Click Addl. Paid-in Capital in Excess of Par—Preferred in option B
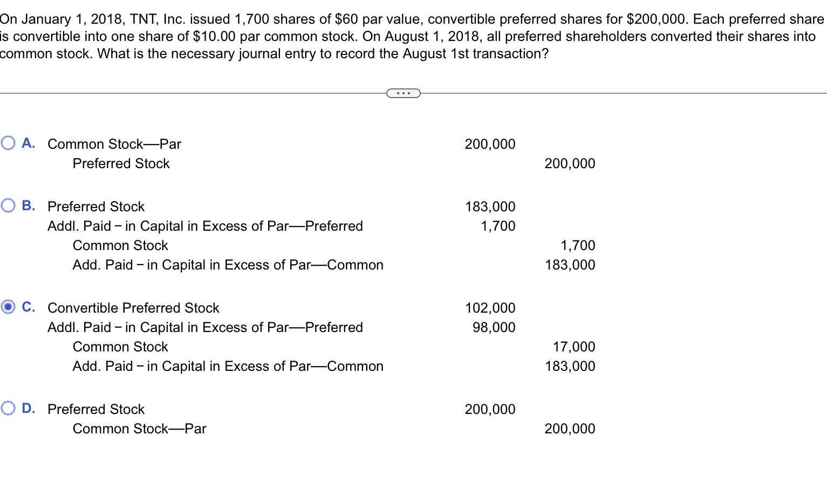The image size is (827, 504). click(205, 226)
